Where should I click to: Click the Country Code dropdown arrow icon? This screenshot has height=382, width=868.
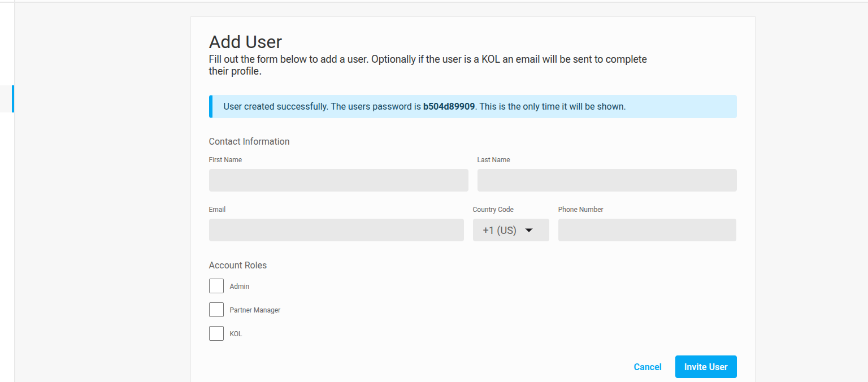pyautogui.click(x=529, y=230)
